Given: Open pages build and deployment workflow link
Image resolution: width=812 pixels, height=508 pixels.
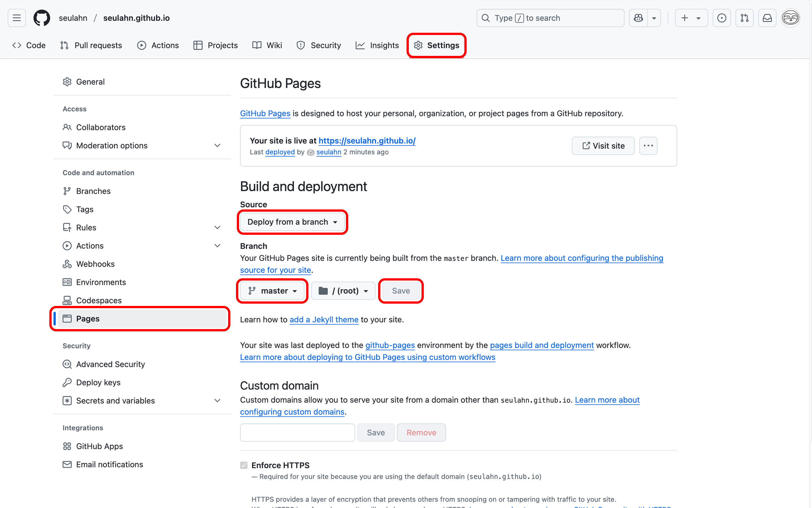Looking at the screenshot, I should pyautogui.click(x=542, y=345).
